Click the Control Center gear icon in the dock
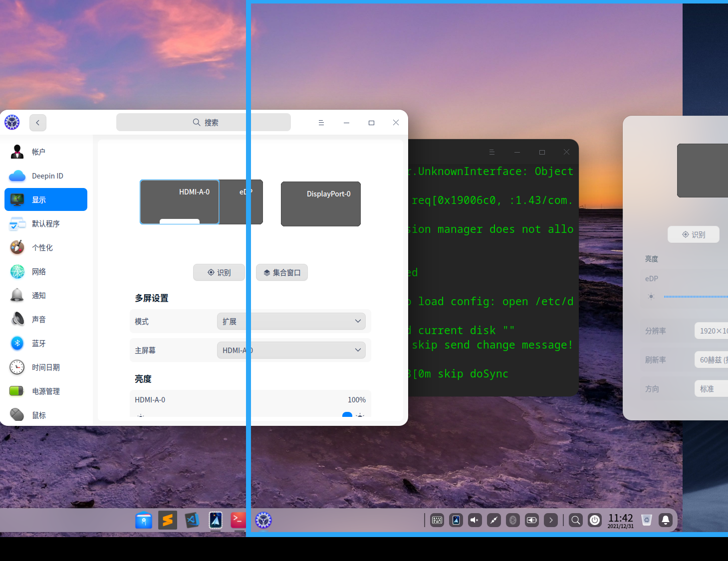The width and height of the screenshot is (728, 561). click(263, 520)
